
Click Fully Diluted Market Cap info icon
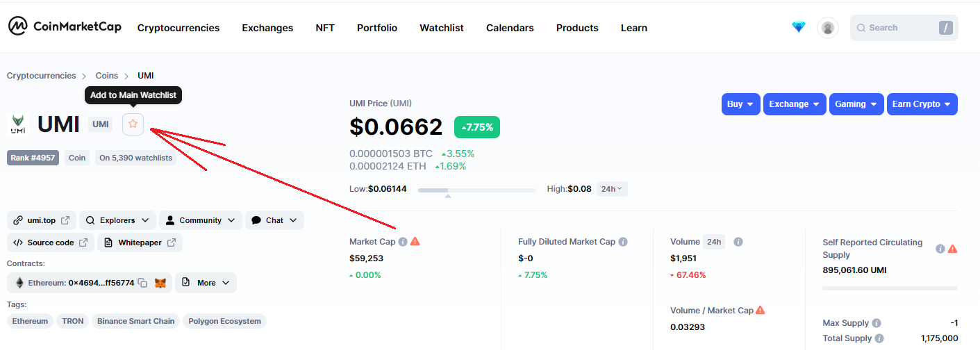[x=623, y=242]
